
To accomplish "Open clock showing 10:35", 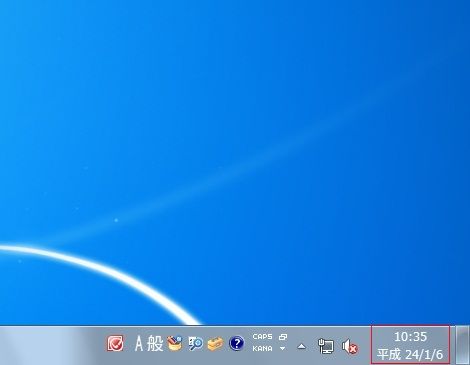I will coord(410,337).
